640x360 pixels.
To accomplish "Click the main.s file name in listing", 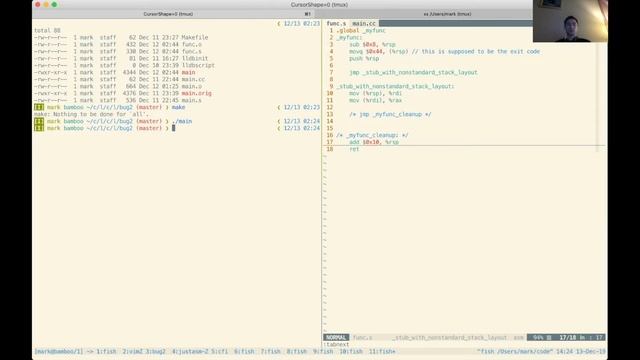I will coord(191,100).
